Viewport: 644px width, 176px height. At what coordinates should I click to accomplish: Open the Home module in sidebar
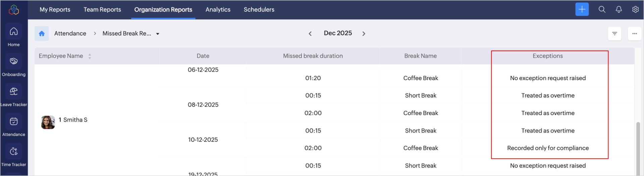tap(14, 32)
